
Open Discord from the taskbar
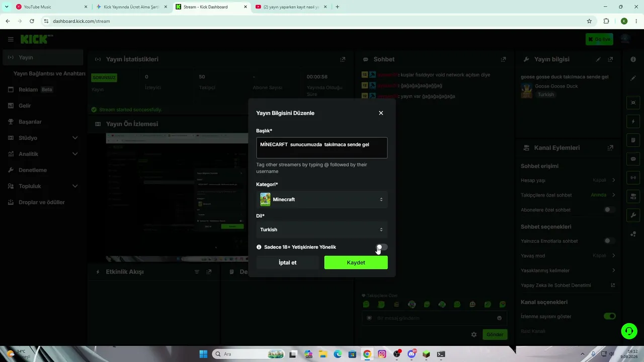(412, 354)
